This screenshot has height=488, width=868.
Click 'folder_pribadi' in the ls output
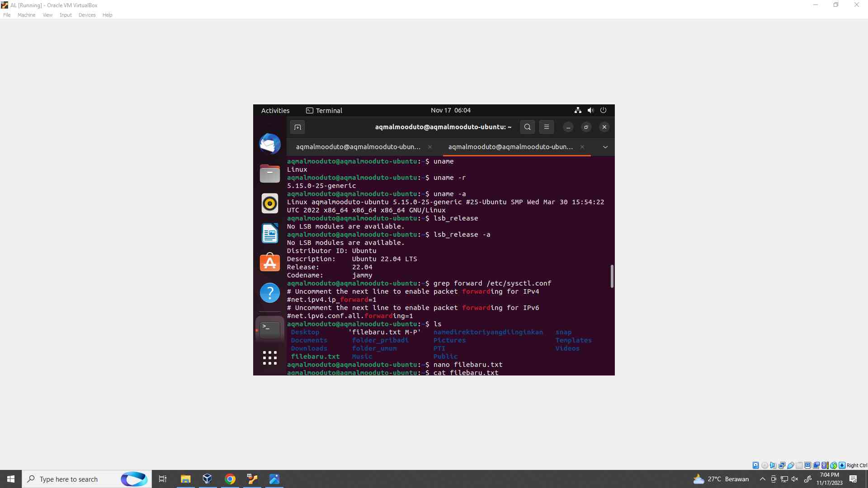380,340
